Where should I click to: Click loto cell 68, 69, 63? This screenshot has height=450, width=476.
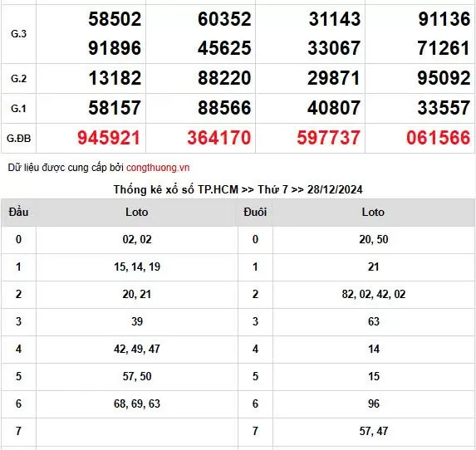[137, 404]
